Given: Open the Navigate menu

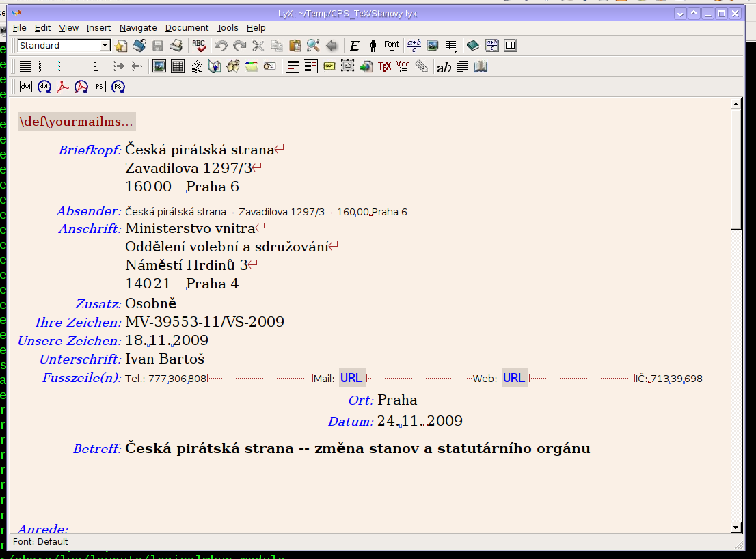Looking at the screenshot, I should (138, 28).
